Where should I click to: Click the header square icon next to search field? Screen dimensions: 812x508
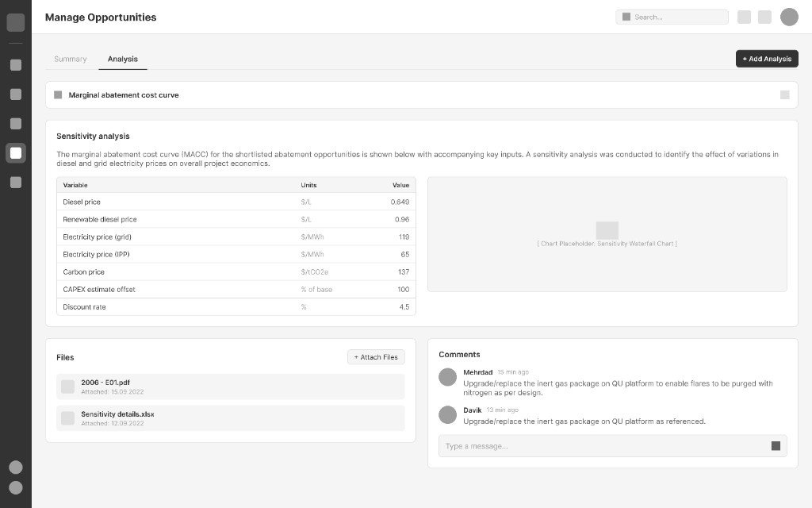(x=744, y=17)
